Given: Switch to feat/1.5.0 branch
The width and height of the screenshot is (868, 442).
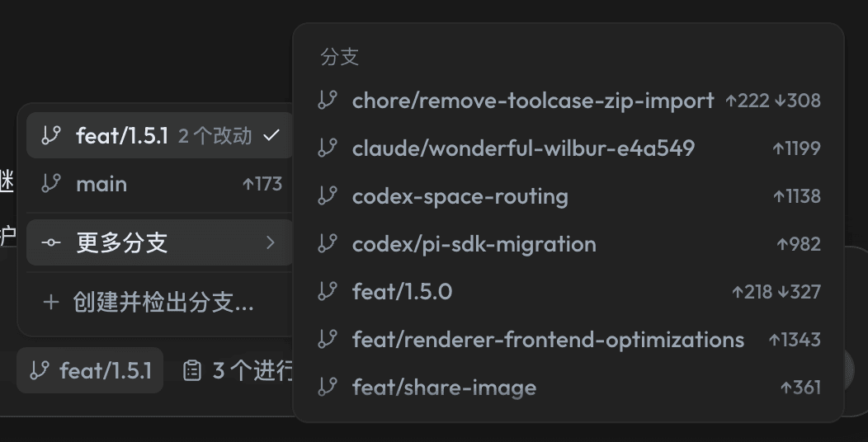Looking at the screenshot, I should (x=568, y=292).
